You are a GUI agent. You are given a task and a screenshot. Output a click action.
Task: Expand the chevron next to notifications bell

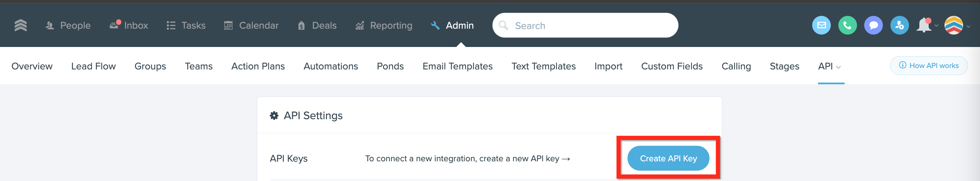936,26
